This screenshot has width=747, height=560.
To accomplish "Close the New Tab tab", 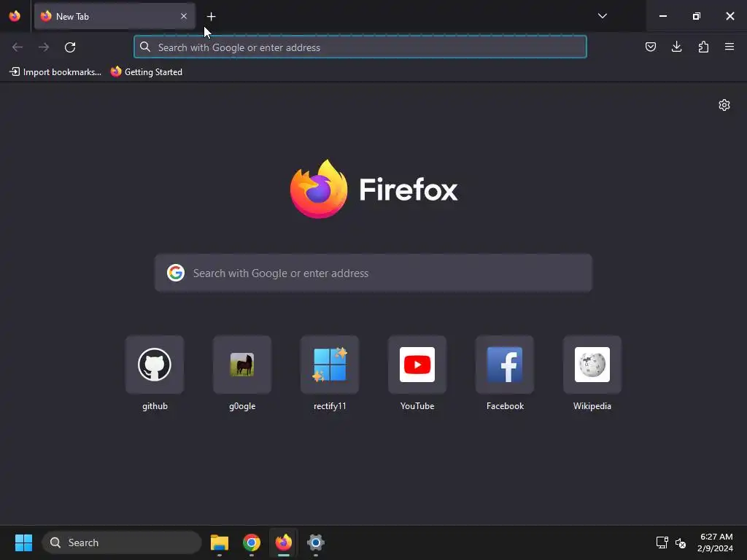I will point(183,16).
